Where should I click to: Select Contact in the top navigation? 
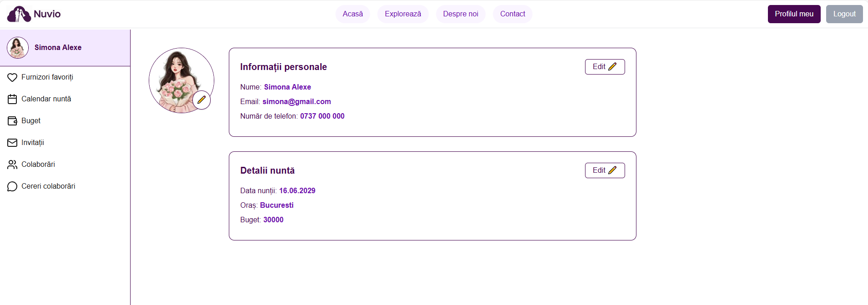click(x=512, y=14)
